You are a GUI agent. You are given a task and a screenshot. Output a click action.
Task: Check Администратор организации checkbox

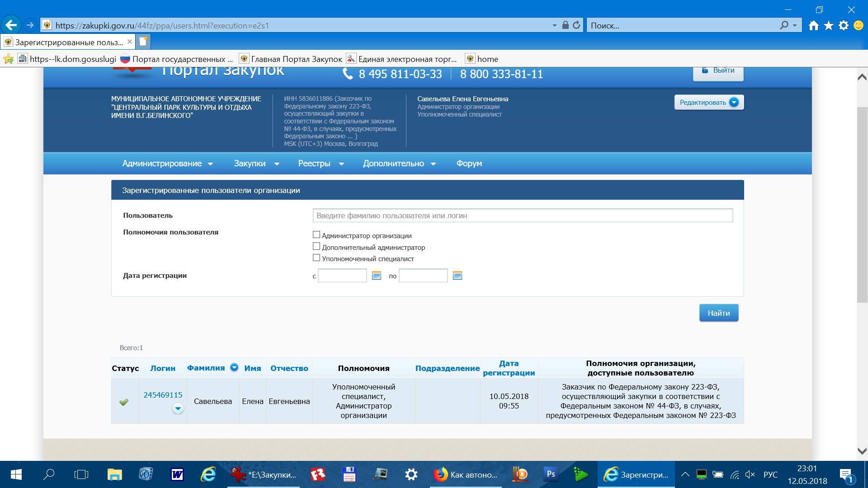coord(316,235)
